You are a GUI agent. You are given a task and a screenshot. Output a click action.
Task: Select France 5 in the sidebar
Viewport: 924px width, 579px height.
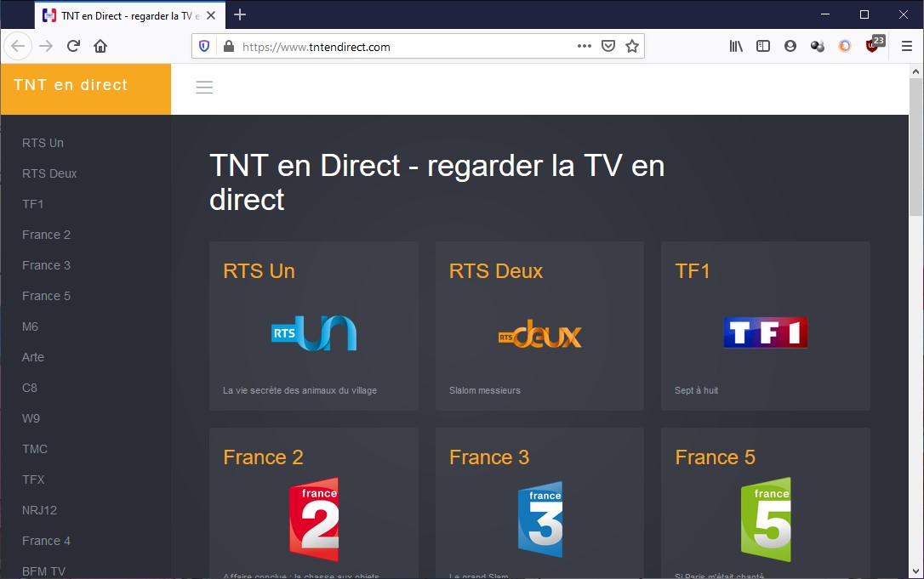pyautogui.click(x=46, y=296)
